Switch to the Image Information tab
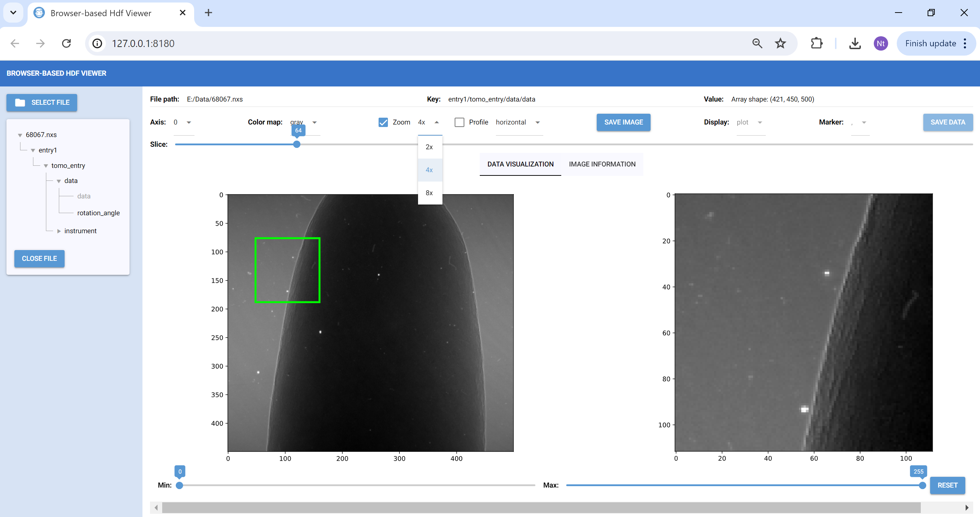Viewport: 980px width, 517px height. click(602, 164)
